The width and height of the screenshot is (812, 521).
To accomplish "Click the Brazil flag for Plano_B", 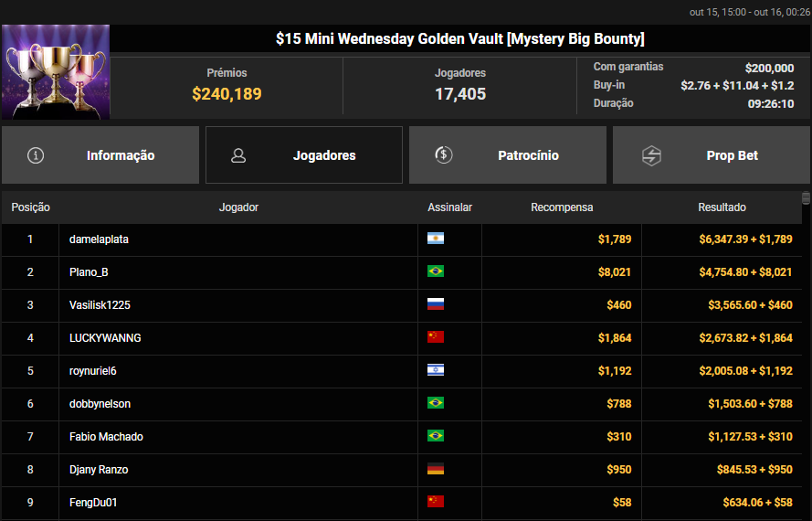I will pyautogui.click(x=436, y=271).
